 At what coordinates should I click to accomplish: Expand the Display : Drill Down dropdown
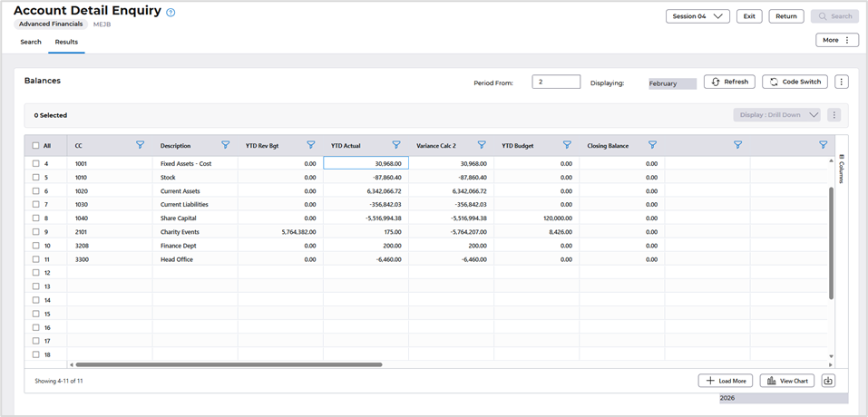coord(776,115)
